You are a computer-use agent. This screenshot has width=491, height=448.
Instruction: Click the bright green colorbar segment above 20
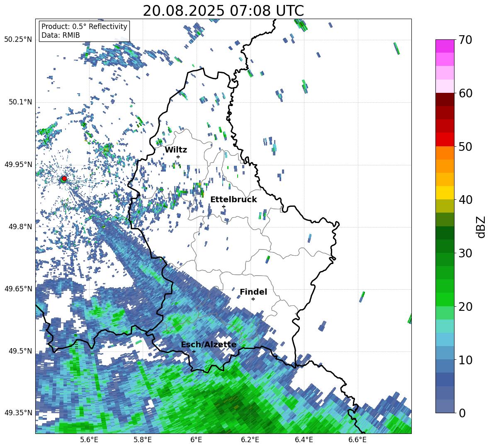tap(445, 299)
